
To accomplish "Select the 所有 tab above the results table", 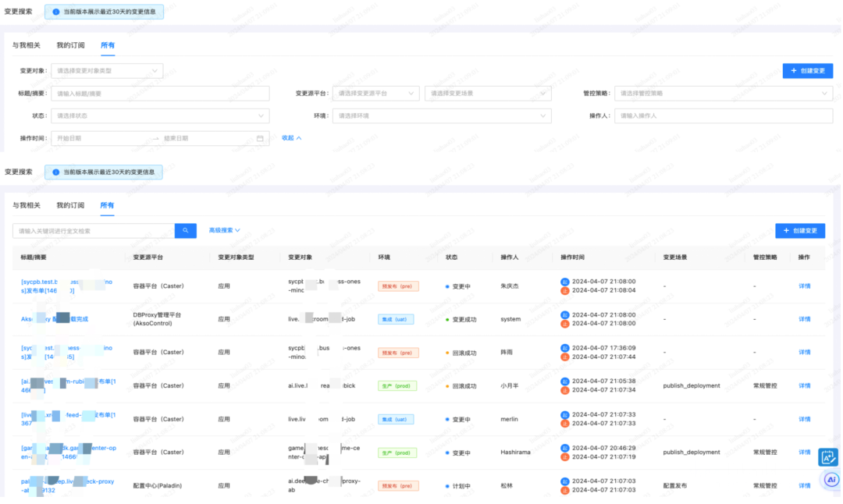I will pos(107,205).
